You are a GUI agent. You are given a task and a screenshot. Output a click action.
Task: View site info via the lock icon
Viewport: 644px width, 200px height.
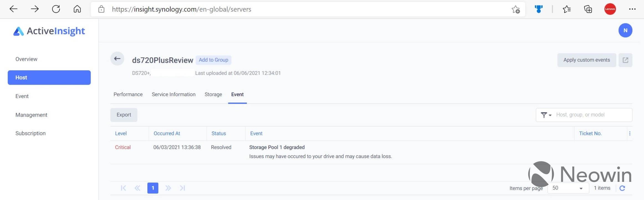(101, 9)
